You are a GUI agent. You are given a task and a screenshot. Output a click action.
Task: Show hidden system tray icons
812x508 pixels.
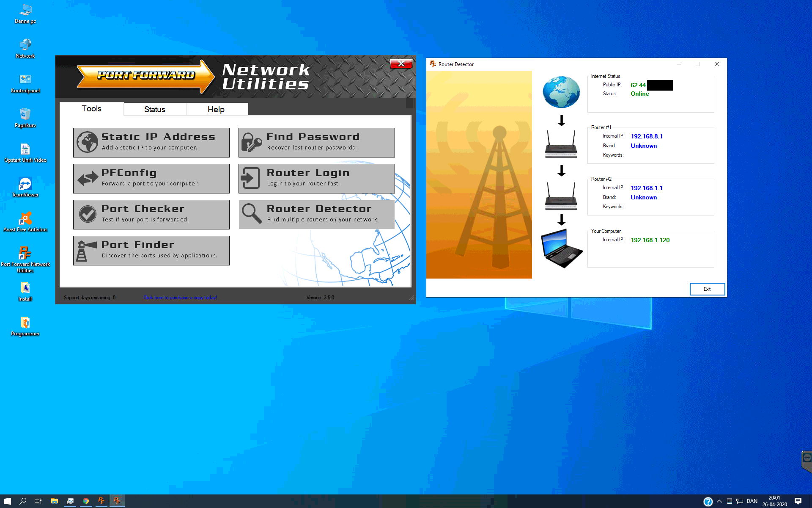pos(719,501)
